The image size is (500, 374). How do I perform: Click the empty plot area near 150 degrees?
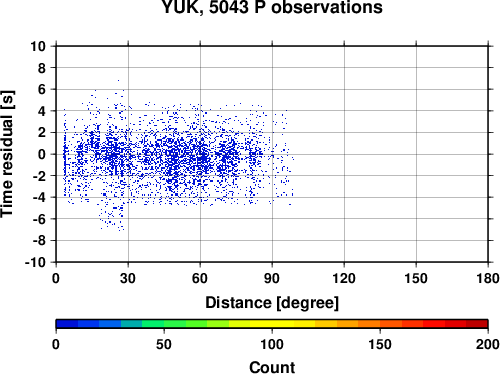(x=416, y=154)
